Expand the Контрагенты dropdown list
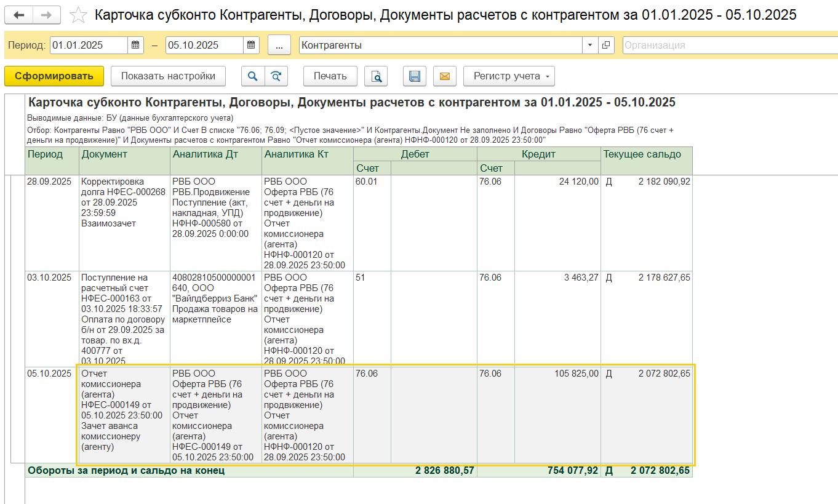This screenshot has width=838, height=504. click(590, 45)
